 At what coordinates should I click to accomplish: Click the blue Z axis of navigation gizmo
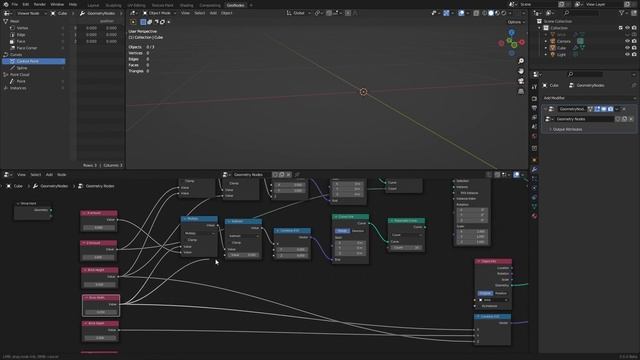pyautogui.click(x=511, y=32)
